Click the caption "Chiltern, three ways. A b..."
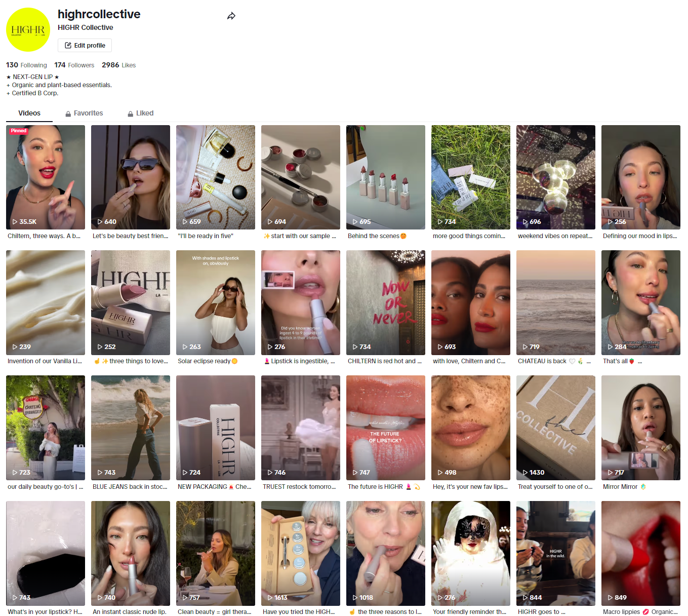 click(x=44, y=236)
